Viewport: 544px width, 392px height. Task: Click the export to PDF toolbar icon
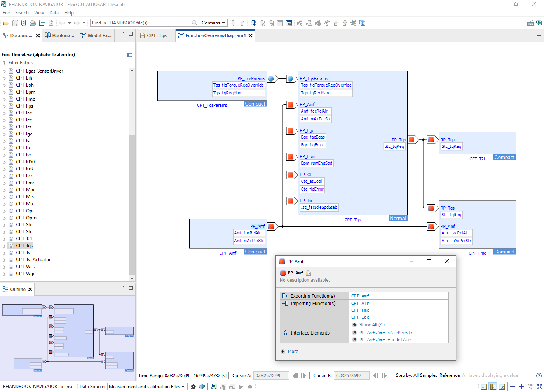pos(51,23)
